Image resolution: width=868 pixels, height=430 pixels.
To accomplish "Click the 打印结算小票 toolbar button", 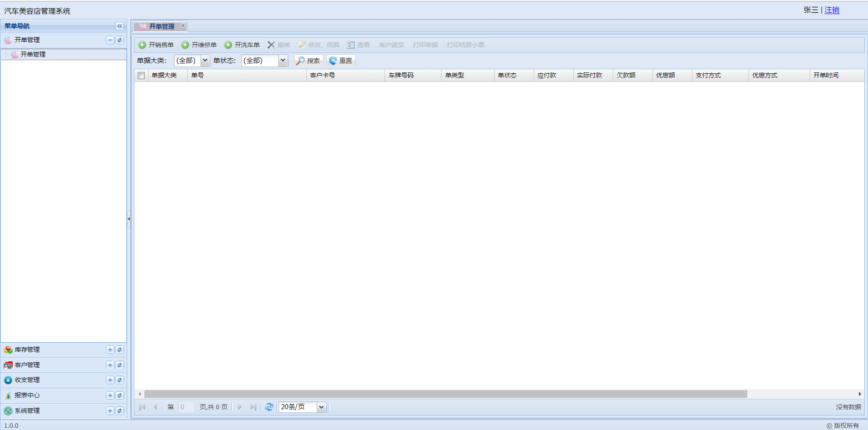I will pos(465,45).
